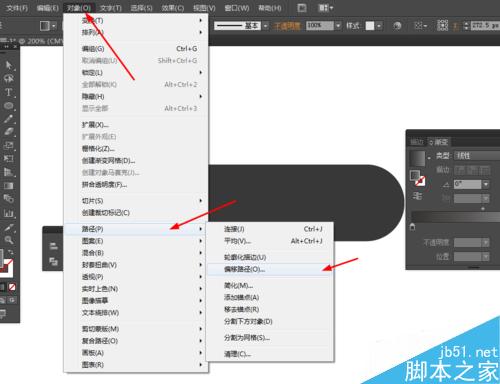Viewport: 500px width, 384px height.
Task: Expand the 切片(S) submenu
Action: pos(136,201)
